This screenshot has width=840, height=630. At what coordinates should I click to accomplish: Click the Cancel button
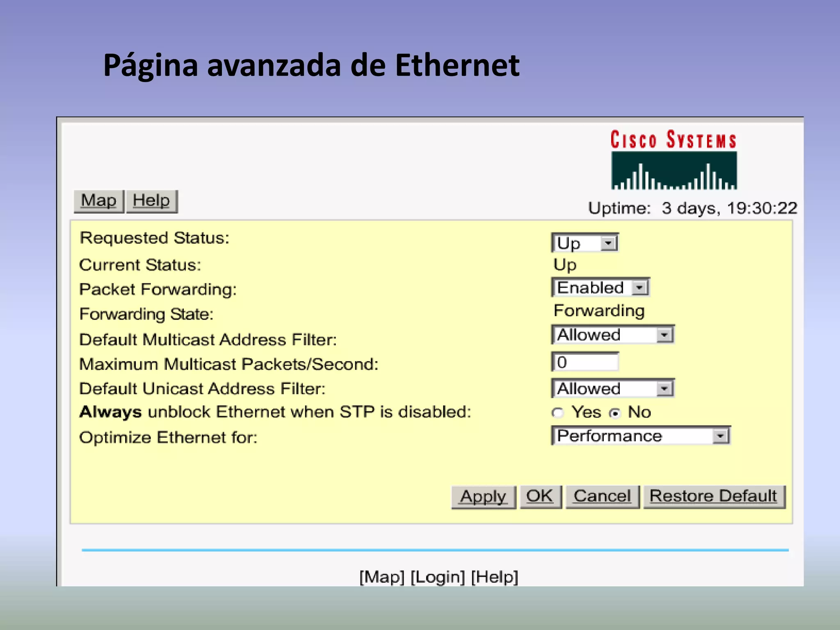602,497
